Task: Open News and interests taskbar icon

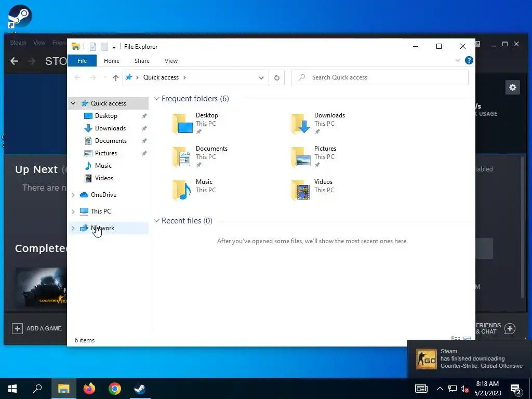Action: 421,389
